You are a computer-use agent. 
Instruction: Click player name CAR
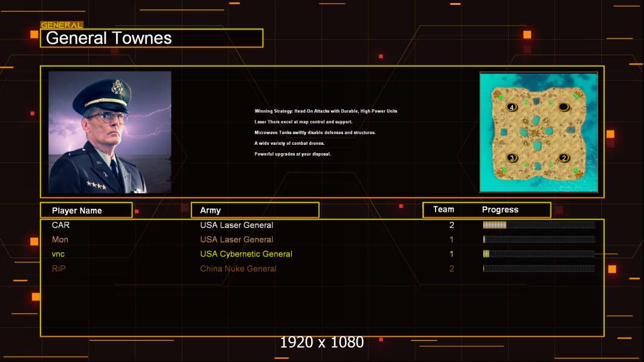pos(61,225)
